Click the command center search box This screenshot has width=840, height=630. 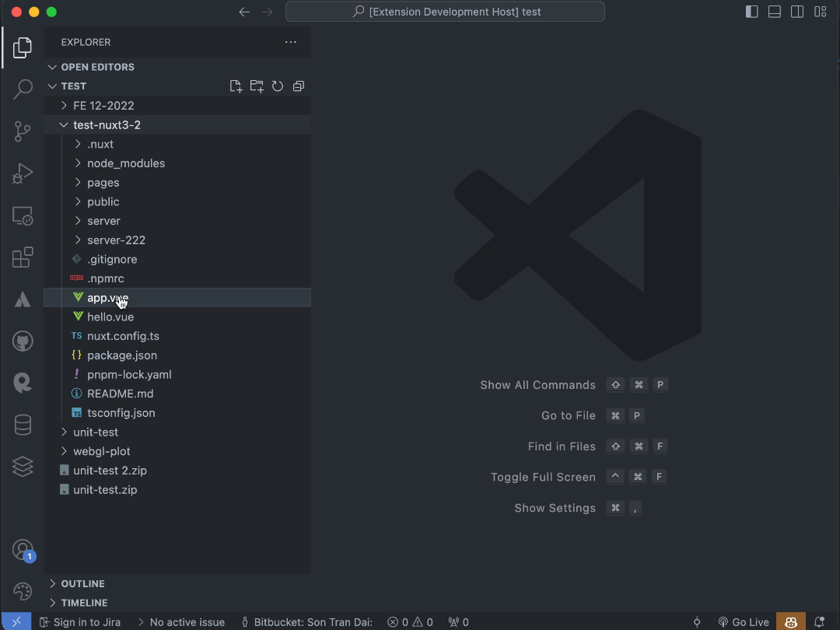(445, 12)
